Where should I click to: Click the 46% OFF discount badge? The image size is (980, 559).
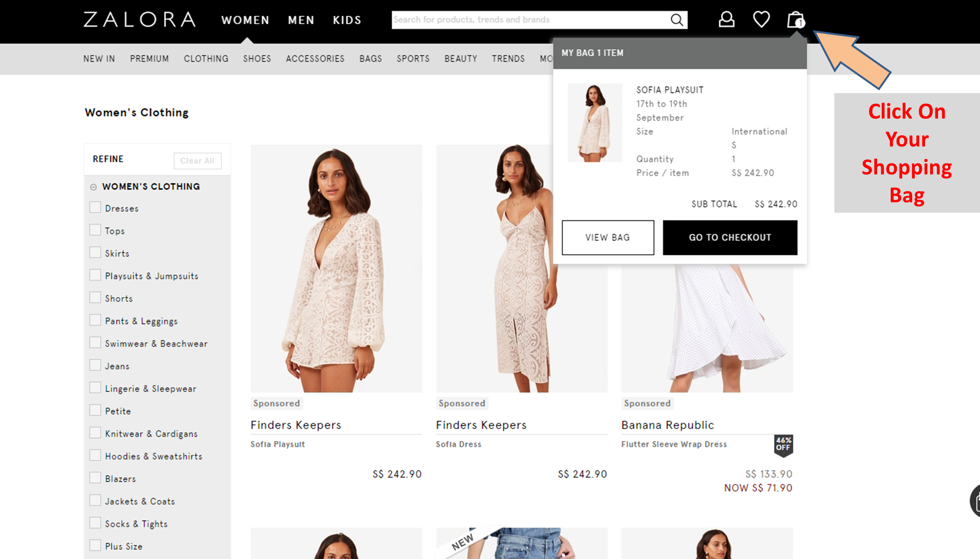tap(784, 445)
